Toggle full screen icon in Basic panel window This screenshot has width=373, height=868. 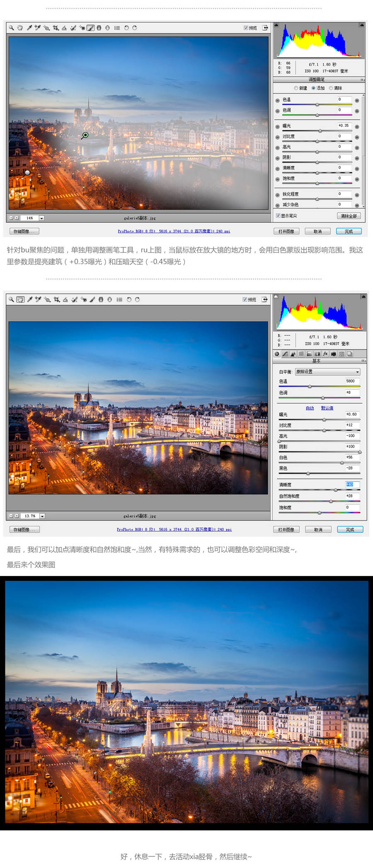coord(264,299)
